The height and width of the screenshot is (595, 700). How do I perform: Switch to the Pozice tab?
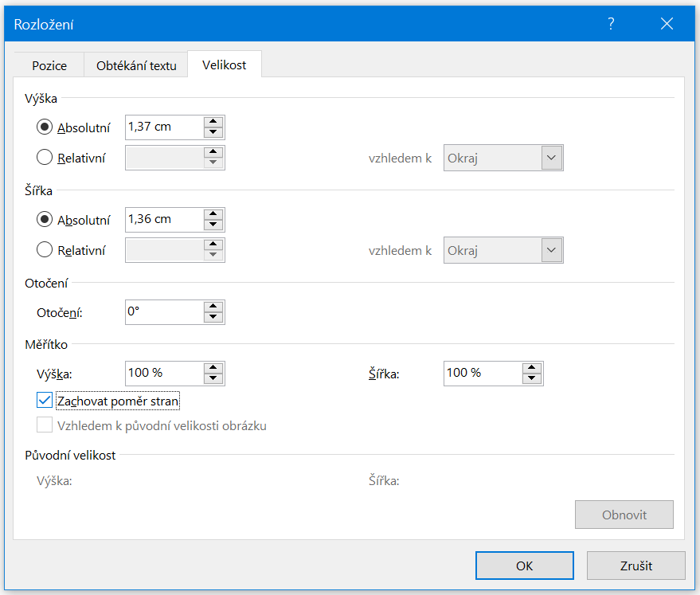click(49, 65)
